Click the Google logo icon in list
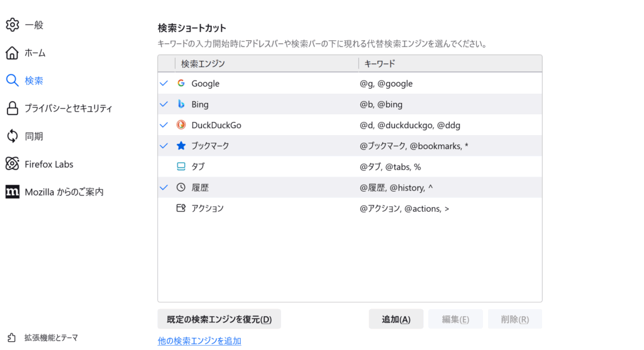The image size is (644, 350). click(x=181, y=84)
